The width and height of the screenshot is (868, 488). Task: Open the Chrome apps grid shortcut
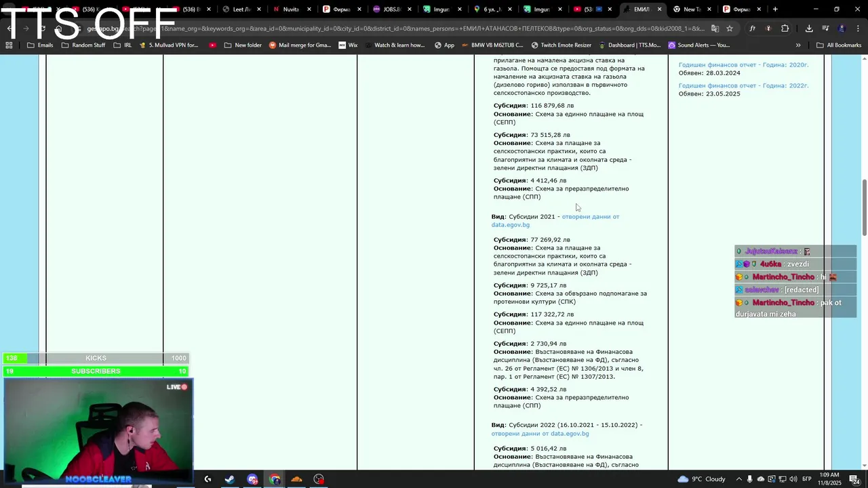pyautogui.click(x=9, y=45)
